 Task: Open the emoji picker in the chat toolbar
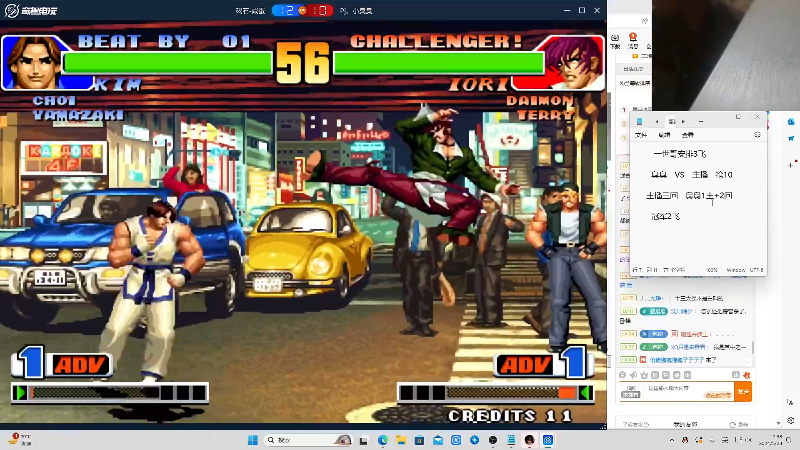622,375
